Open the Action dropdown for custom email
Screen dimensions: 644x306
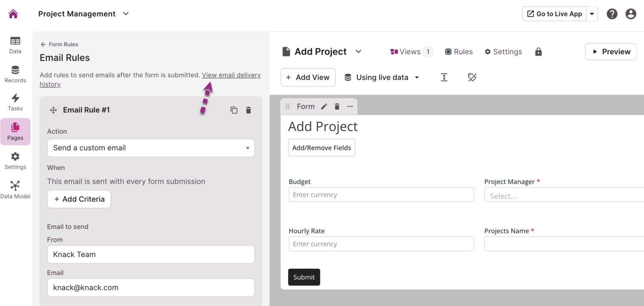(x=151, y=148)
